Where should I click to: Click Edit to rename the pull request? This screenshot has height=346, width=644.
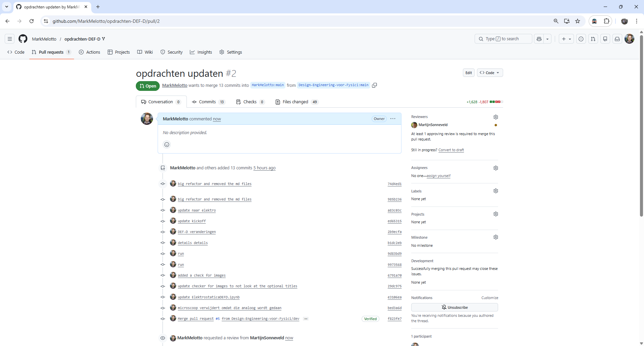(469, 73)
